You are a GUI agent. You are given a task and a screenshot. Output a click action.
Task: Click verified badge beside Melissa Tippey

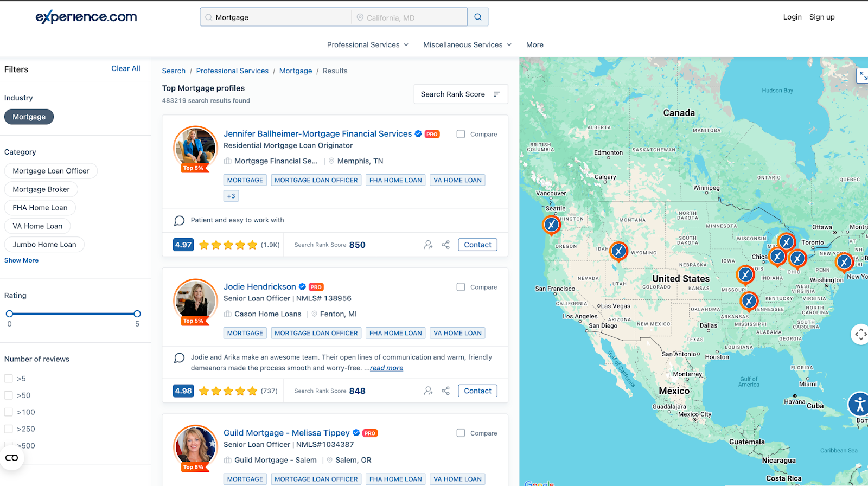tap(356, 432)
